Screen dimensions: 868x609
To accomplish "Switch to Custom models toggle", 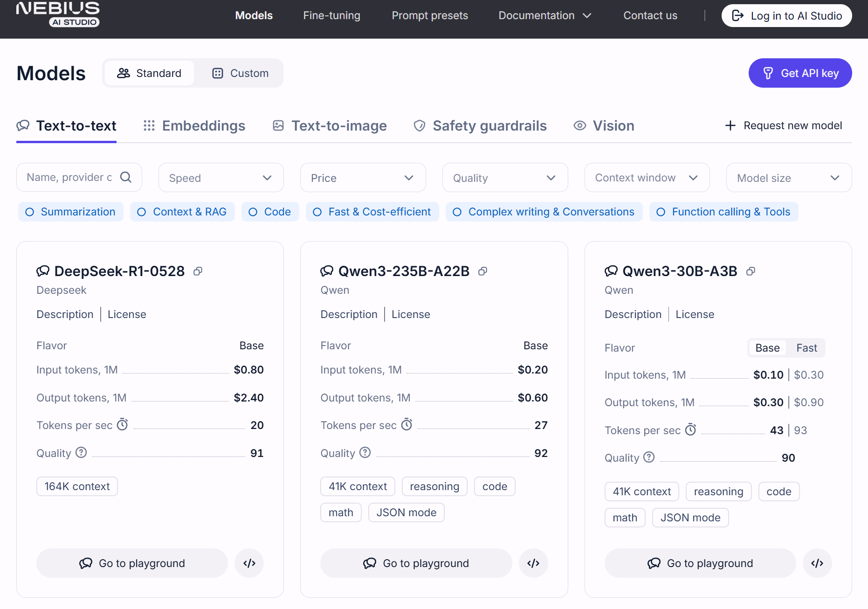I will (x=240, y=73).
